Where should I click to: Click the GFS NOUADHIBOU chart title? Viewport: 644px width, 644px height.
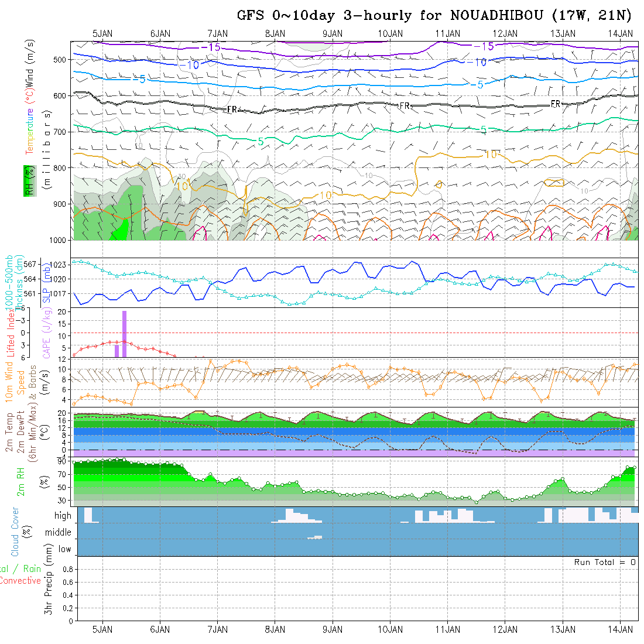coord(434,15)
